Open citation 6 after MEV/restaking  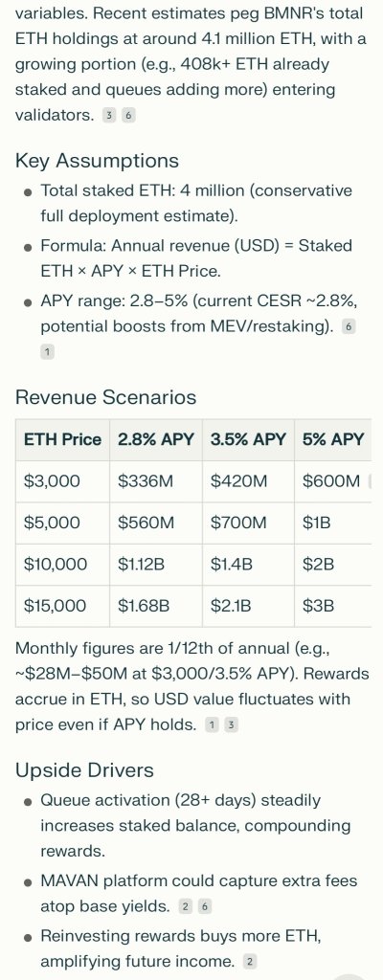349,327
